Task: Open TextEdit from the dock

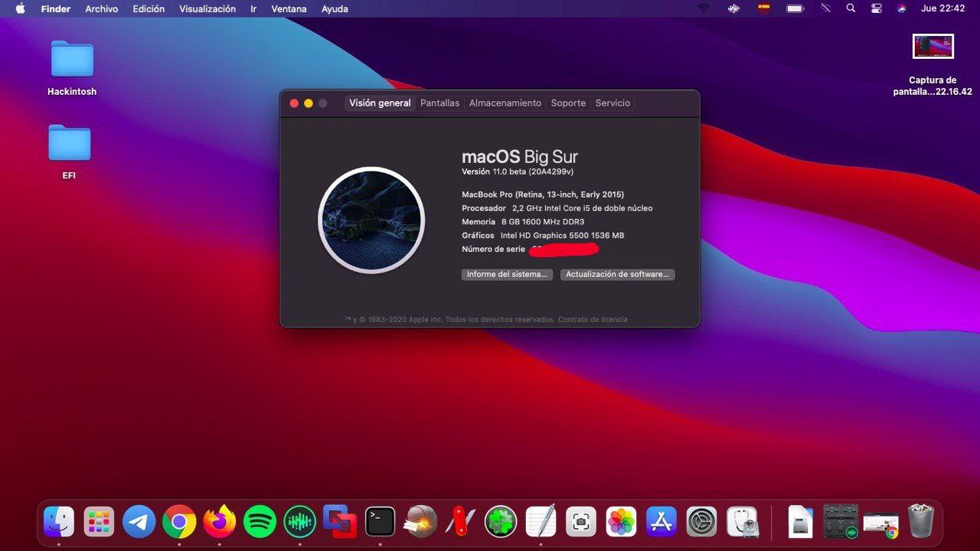Action: (541, 522)
